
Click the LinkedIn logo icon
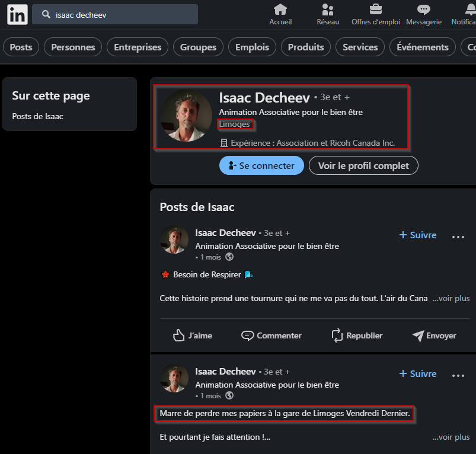17,15
